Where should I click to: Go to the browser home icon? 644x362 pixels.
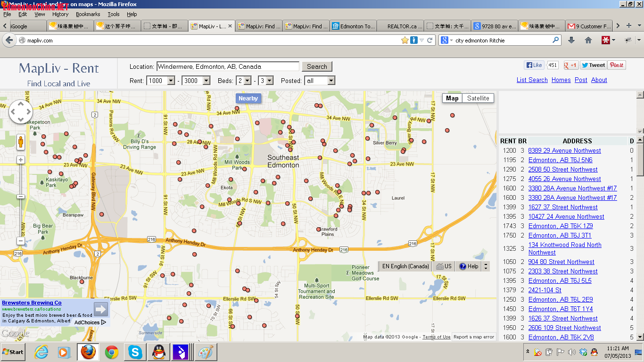tap(588, 41)
